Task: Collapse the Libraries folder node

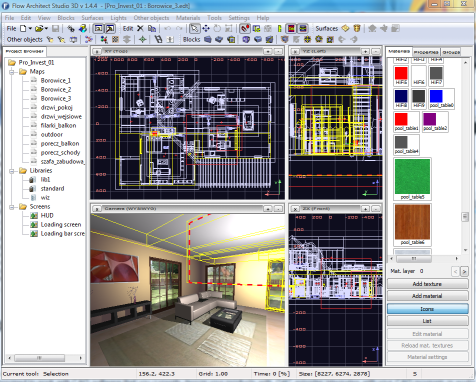Action: pyautogui.click(x=12, y=171)
